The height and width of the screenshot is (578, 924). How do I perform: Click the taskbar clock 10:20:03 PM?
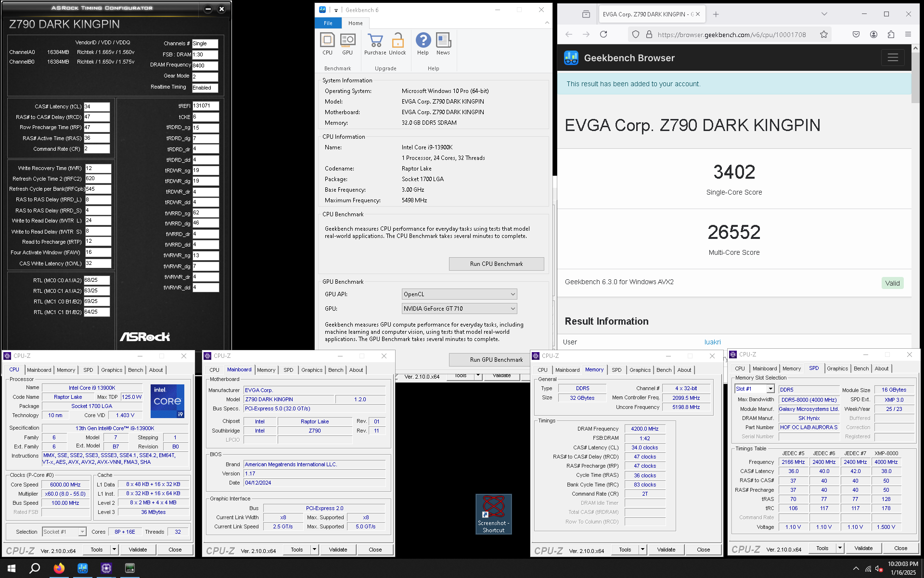click(903, 564)
